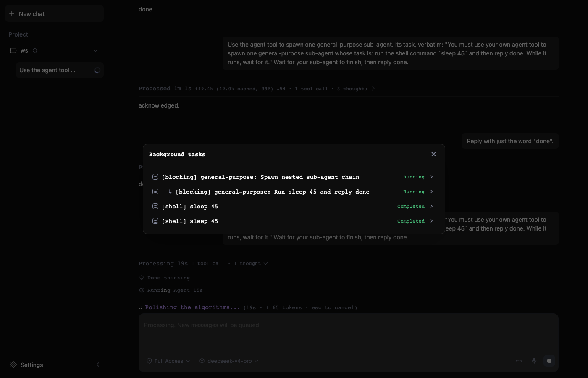Click the icon of the last shell sleep 45 task

click(x=155, y=221)
